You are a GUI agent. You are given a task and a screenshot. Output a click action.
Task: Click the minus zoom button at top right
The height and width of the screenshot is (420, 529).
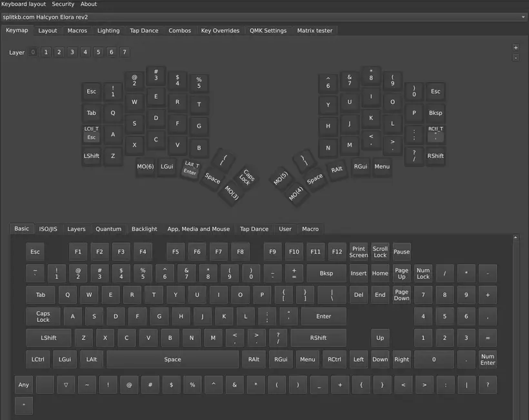point(515,57)
